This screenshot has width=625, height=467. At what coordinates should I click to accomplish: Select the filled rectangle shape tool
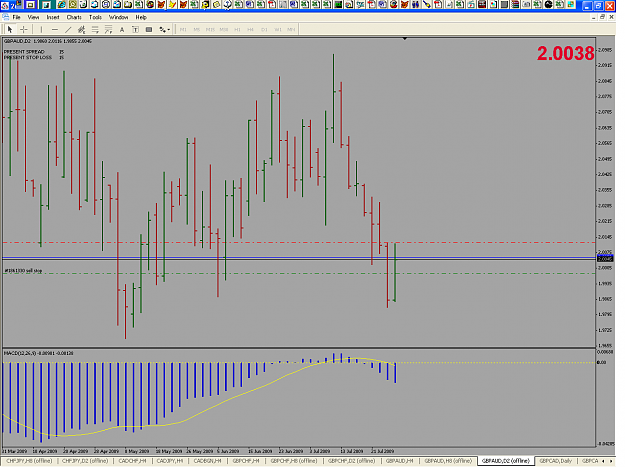pos(149,29)
